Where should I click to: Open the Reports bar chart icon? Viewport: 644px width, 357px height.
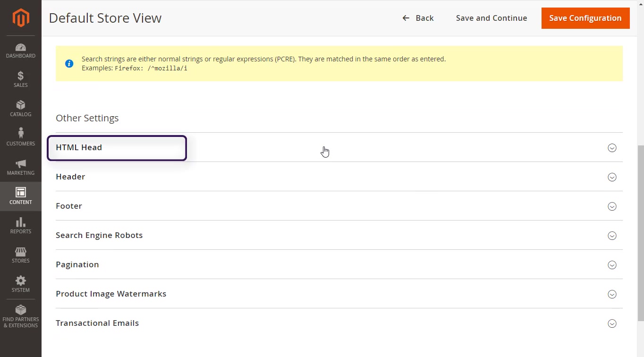point(21,226)
